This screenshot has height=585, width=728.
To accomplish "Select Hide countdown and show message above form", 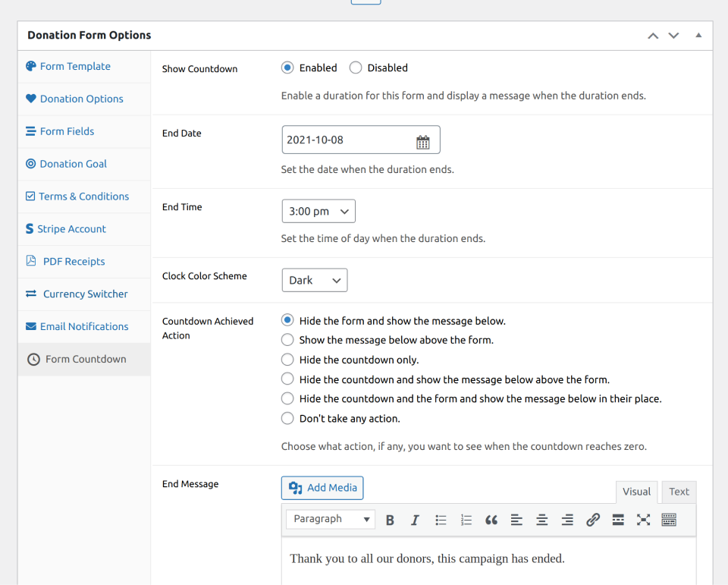I will click(x=287, y=379).
